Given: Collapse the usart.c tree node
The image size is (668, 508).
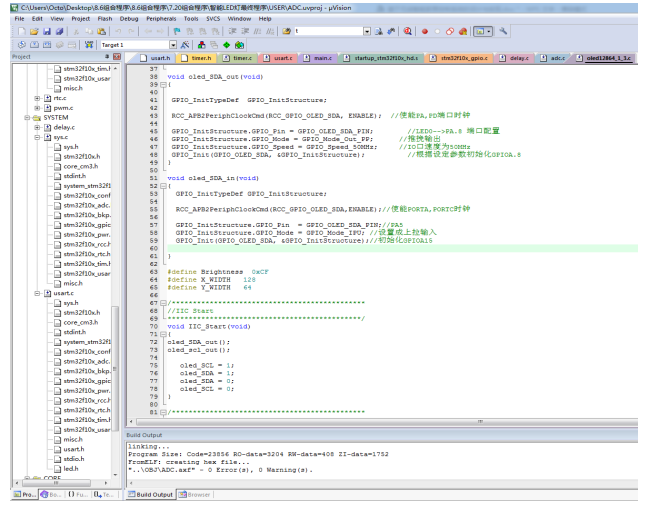Looking at the screenshot, I should coord(37,293).
